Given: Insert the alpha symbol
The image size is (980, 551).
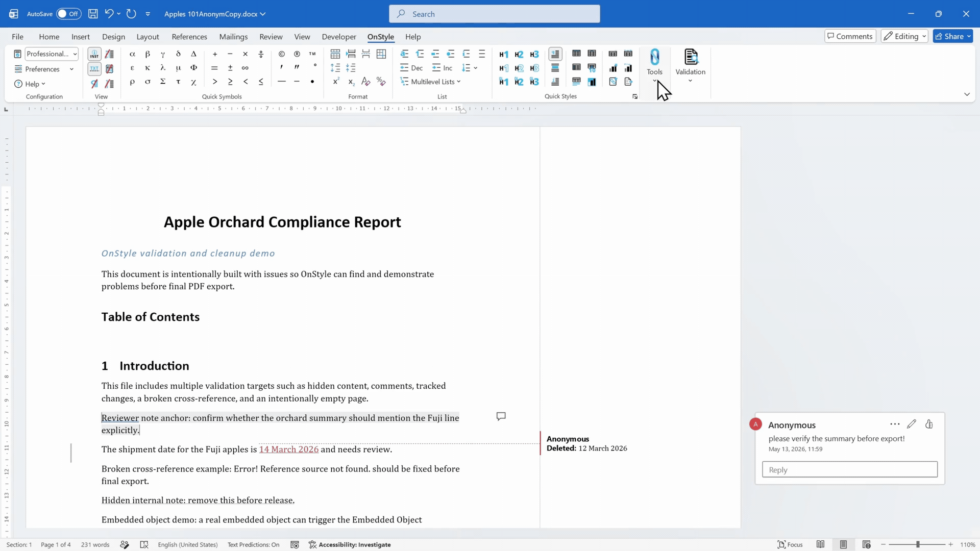Looking at the screenshot, I should 132,54.
